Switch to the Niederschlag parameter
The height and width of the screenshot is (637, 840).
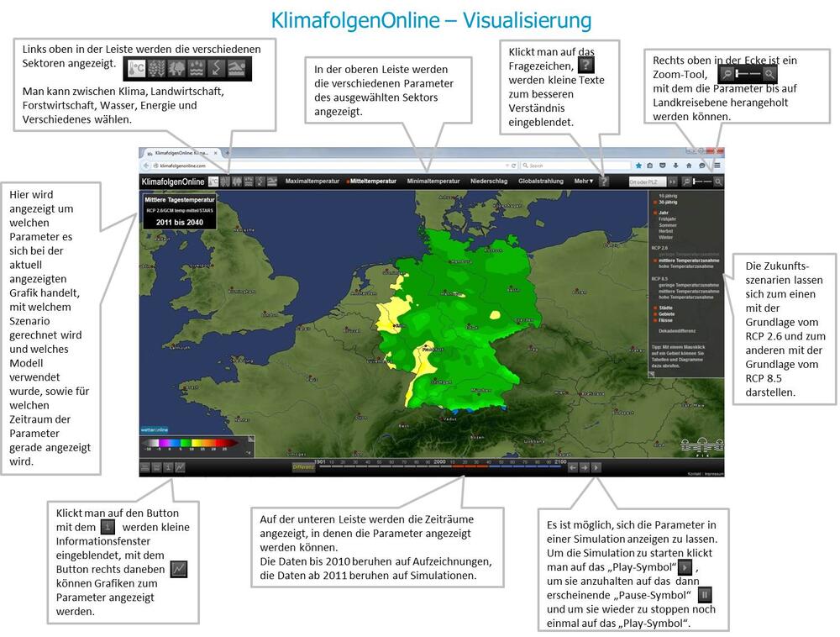489,181
